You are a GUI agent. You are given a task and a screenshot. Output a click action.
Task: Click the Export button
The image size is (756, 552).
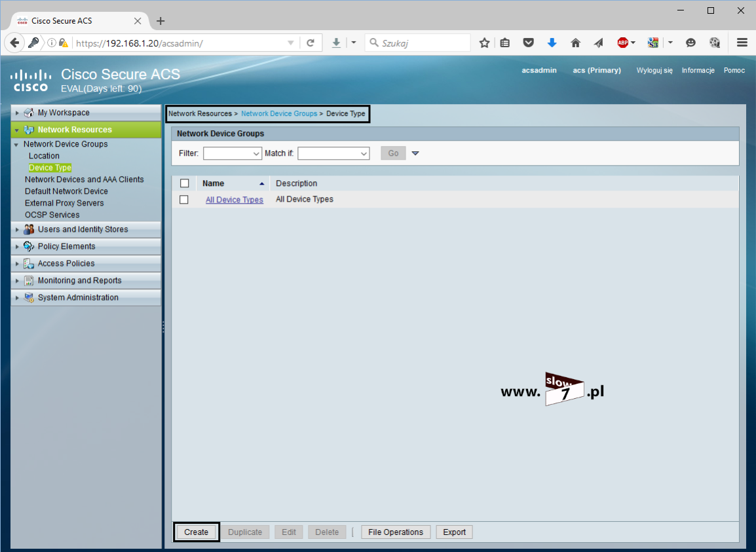click(454, 532)
